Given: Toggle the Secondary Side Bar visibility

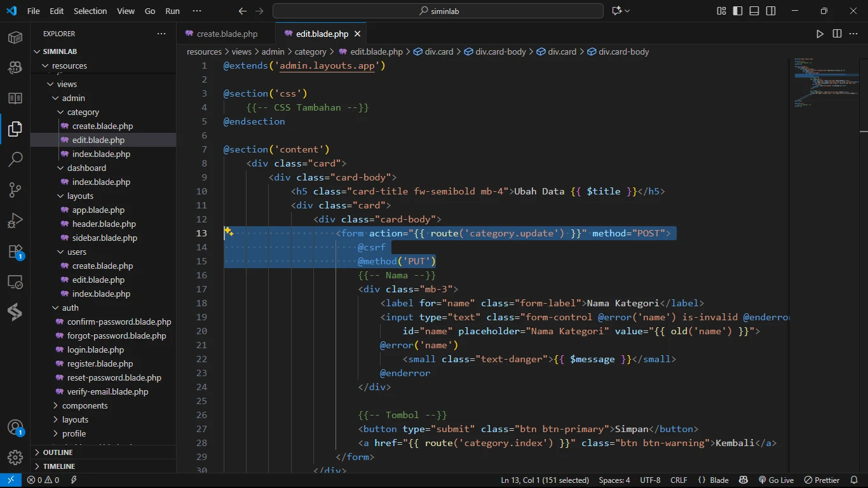Looking at the screenshot, I should click(x=771, y=11).
